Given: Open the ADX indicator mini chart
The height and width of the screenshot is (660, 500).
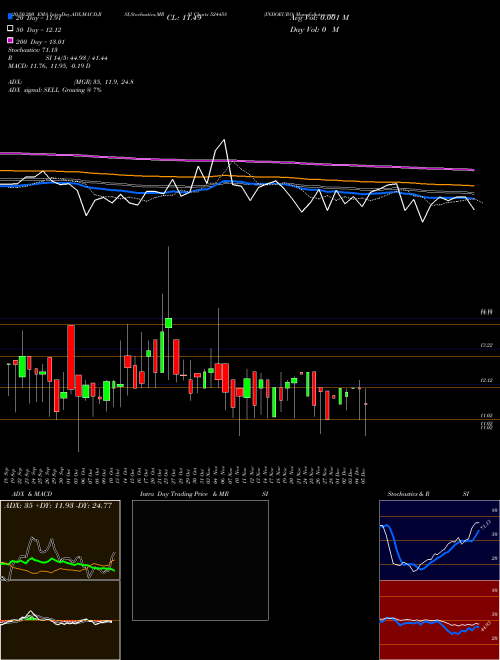Looking at the screenshot, I should [60, 540].
